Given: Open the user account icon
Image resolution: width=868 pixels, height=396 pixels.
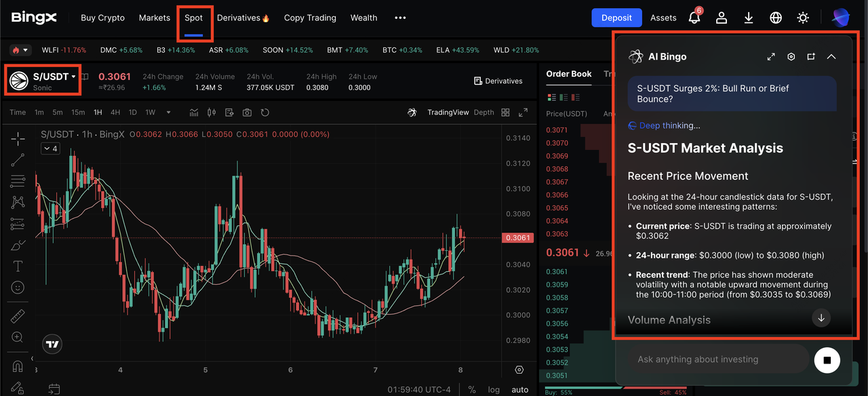Looking at the screenshot, I should [x=722, y=18].
